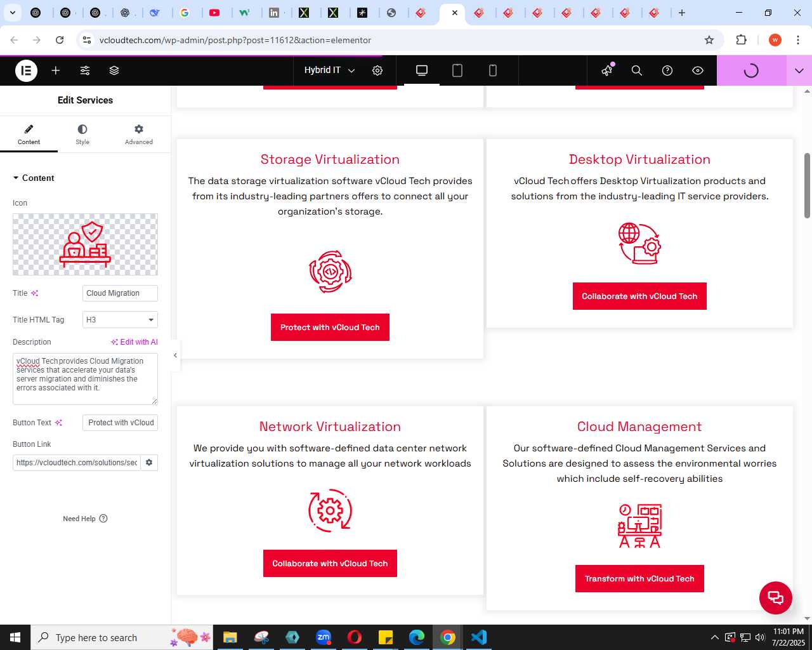Screen dimensions: 812x650
Task: Edit the Button Link URL field
Action: pyautogui.click(x=76, y=463)
